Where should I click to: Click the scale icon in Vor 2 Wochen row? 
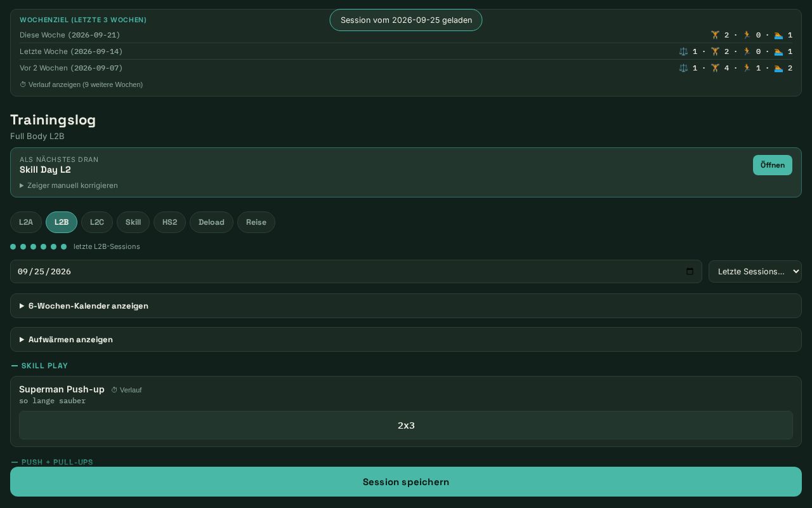[x=683, y=68]
